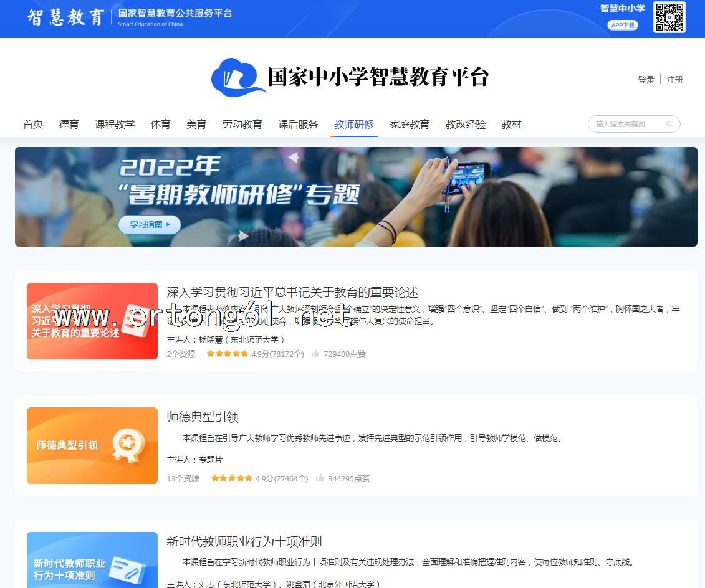Click the 注册 link
The width and height of the screenshot is (705, 588).
tap(674, 80)
